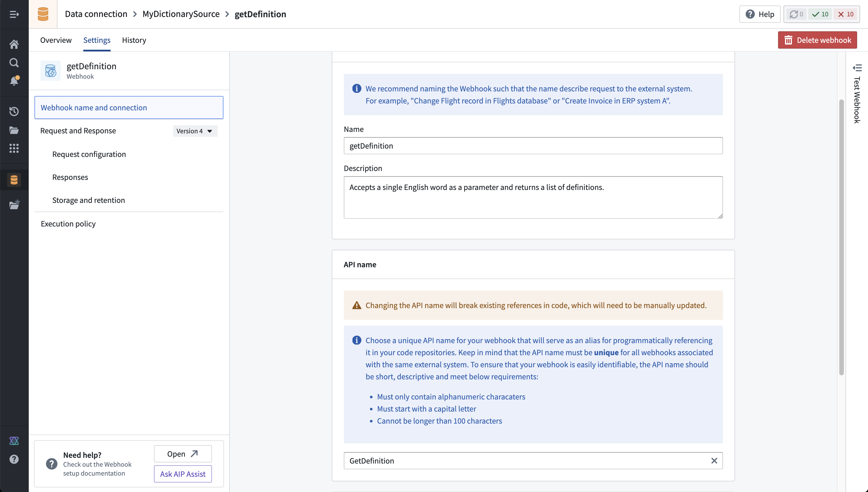The width and height of the screenshot is (868, 492).
Task: Go to Storage and retention
Action: click(x=88, y=200)
